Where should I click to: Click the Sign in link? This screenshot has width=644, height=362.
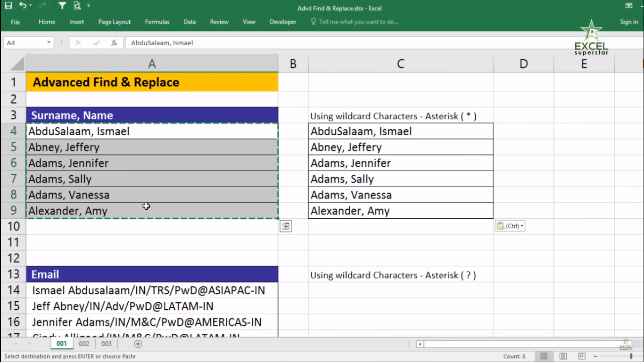[629, 22]
